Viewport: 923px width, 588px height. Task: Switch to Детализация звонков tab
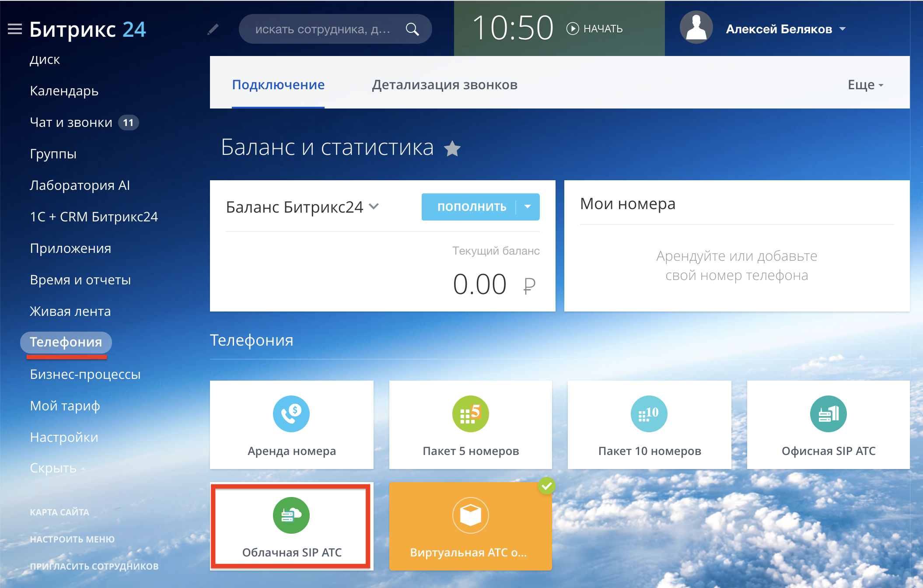click(444, 84)
